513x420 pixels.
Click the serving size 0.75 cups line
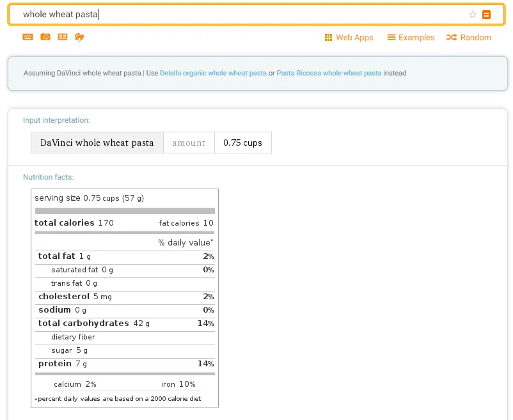click(x=90, y=198)
